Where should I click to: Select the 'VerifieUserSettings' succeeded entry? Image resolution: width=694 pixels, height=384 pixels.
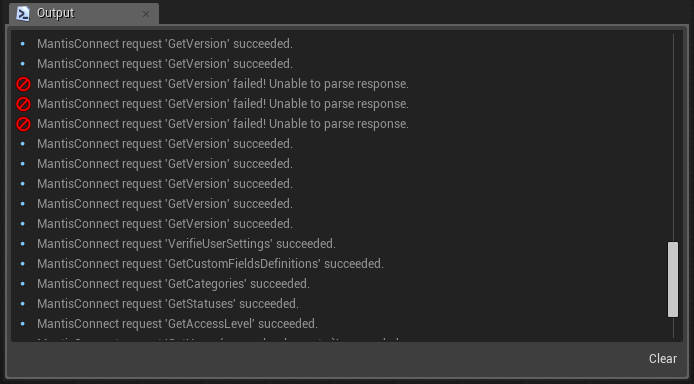(186, 244)
